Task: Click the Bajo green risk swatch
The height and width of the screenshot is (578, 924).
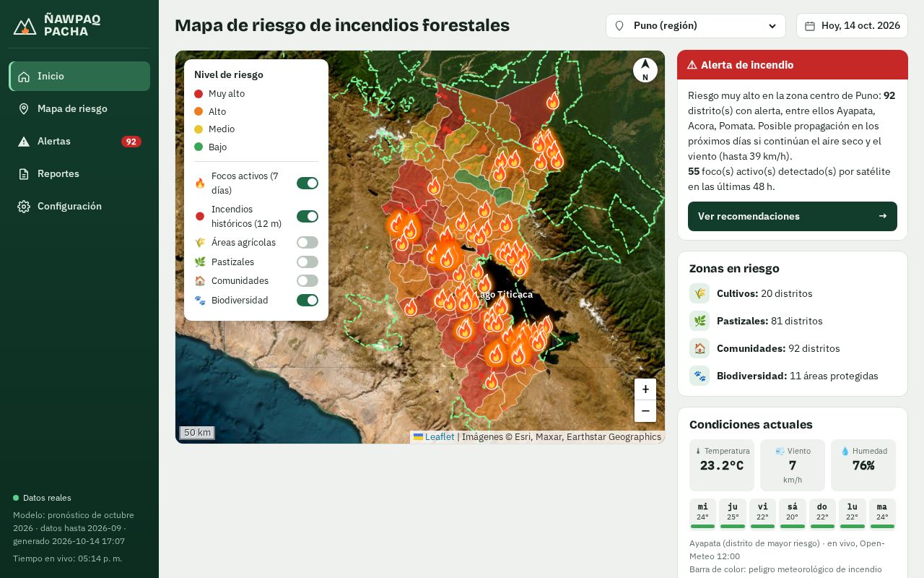Action: click(x=199, y=147)
